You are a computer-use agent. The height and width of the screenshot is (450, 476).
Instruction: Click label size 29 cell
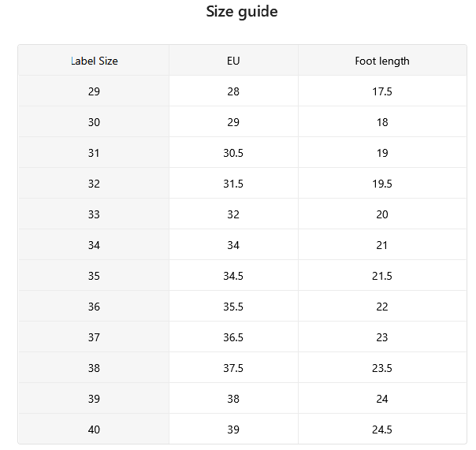[x=94, y=91]
